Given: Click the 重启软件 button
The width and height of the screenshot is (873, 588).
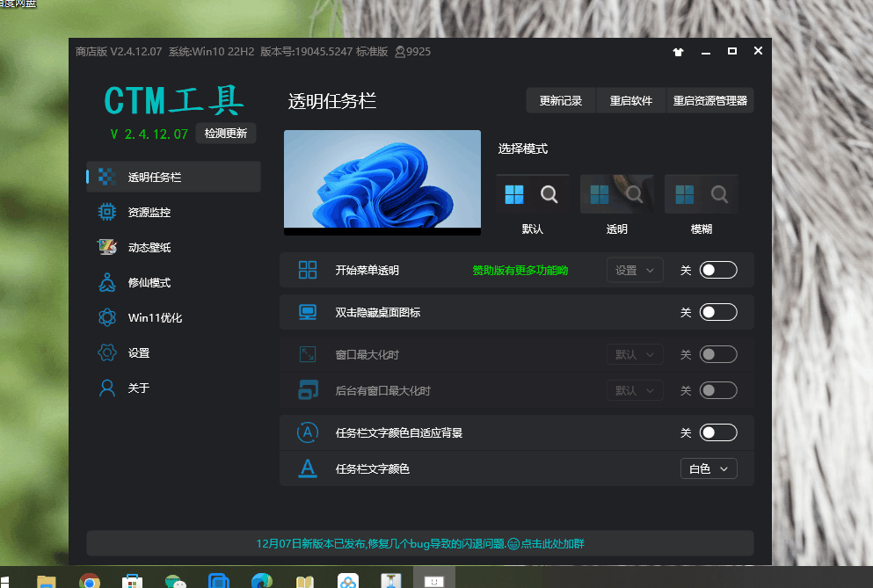Looking at the screenshot, I should coord(631,101).
